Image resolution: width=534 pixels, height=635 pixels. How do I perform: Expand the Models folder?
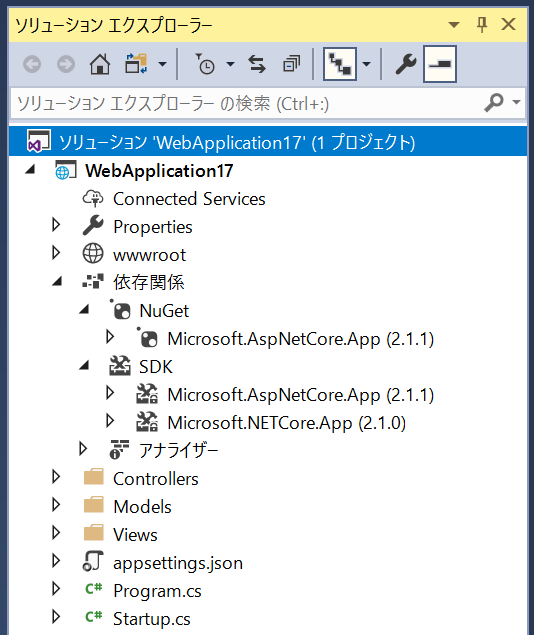click(56, 505)
